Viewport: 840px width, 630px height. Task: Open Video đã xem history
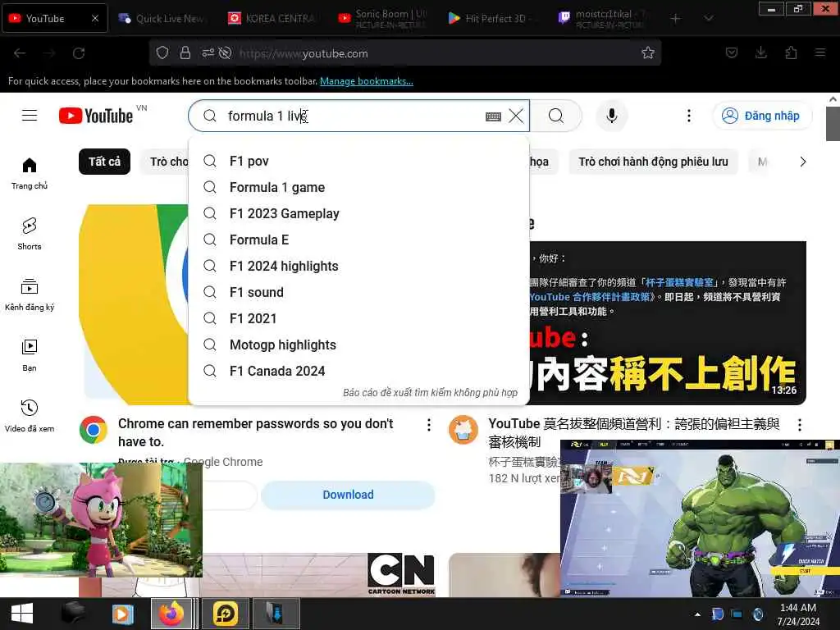tap(30, 416)
